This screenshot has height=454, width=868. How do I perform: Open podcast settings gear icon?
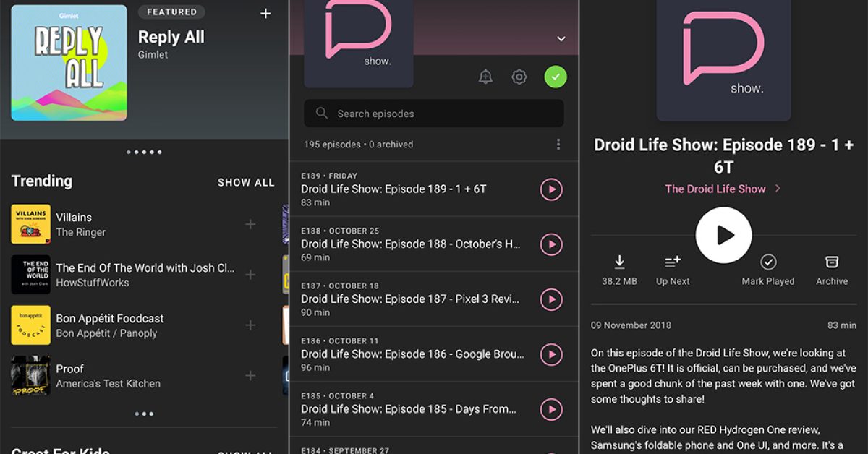coord(519,77)
